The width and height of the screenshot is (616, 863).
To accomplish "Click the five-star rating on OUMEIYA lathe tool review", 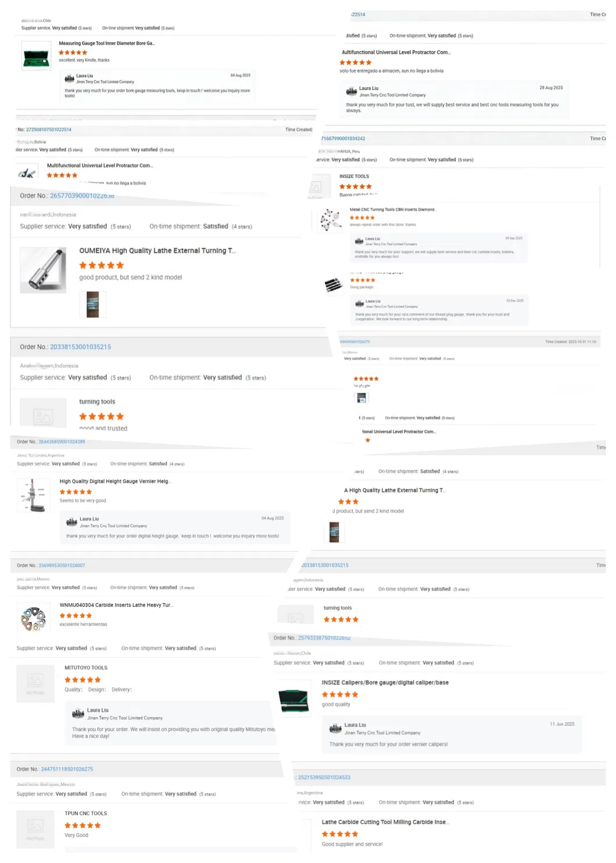I will coord(101,265).
